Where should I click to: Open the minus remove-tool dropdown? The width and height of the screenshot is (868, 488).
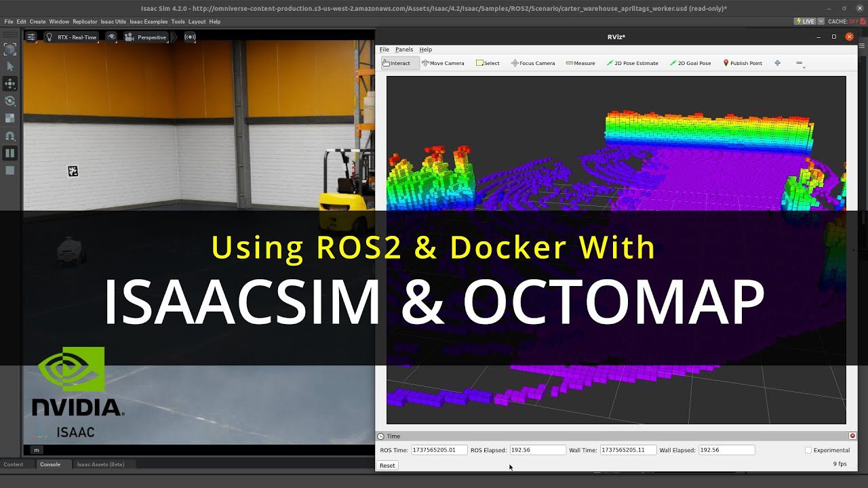800,64
